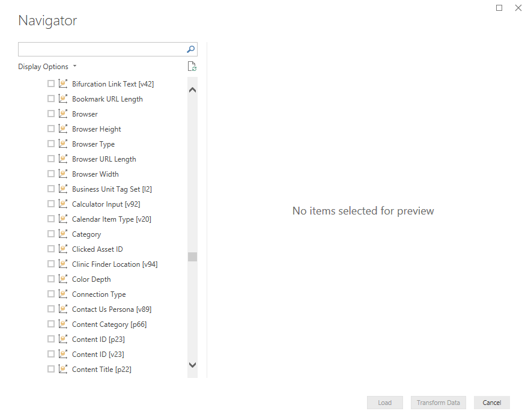
Task: Open the Display Options dropdown
Action: (x=47, y=66)
